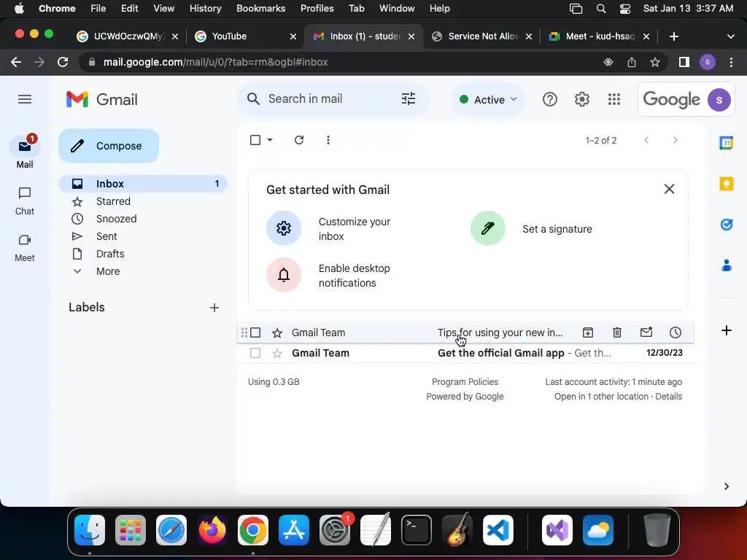Click the address bar URL

pyautogui.click(x=215, y=62)
